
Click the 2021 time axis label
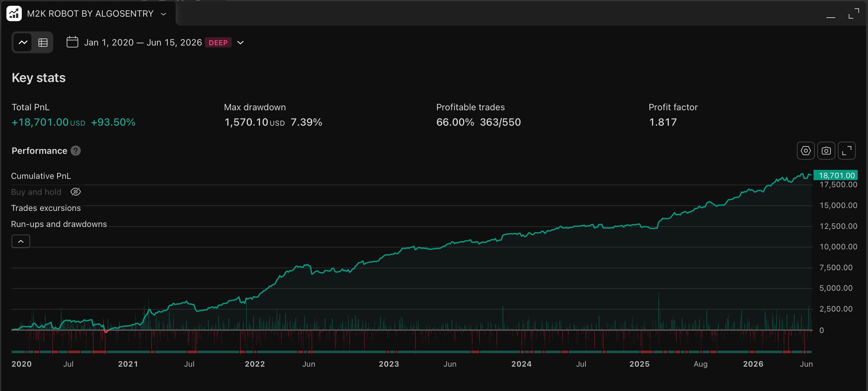tap(128, 364)
